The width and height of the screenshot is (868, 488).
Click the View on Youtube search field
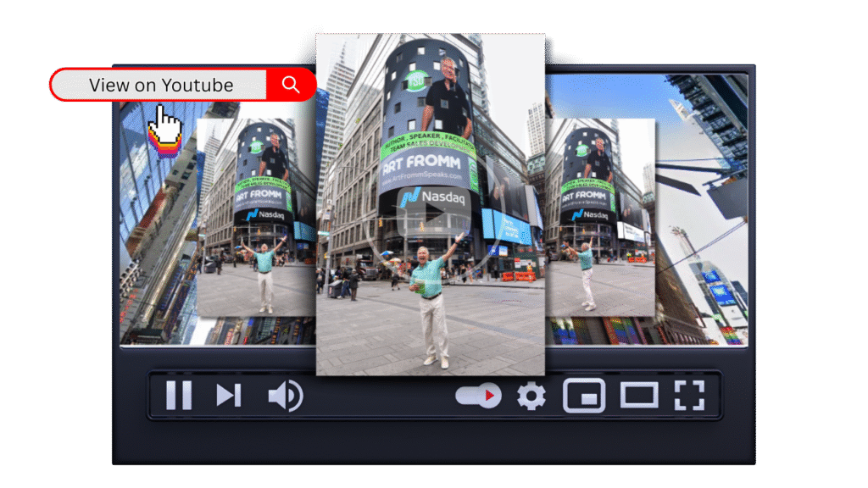pos(161,85)
